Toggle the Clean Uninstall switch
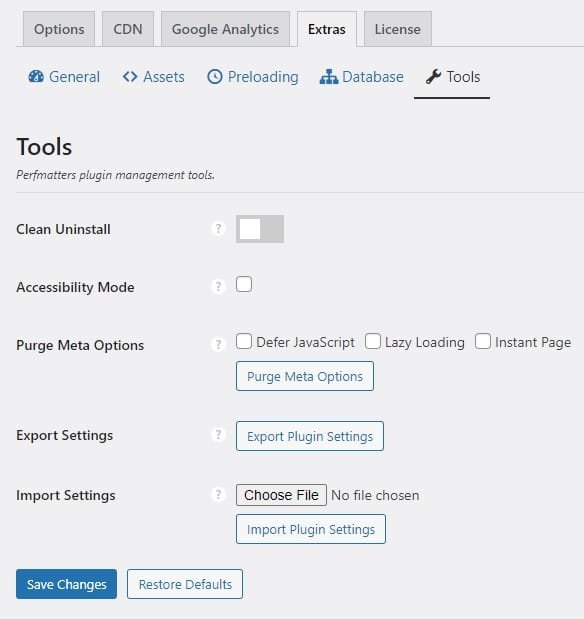Screen dimensions: 584x619 point(260,229)
